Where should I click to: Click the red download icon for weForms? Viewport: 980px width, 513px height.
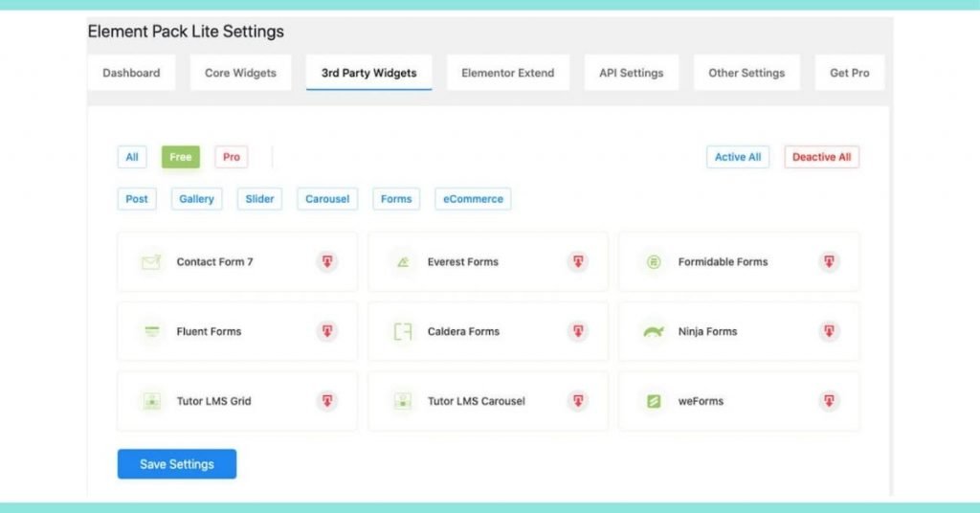tap(829, 400)
